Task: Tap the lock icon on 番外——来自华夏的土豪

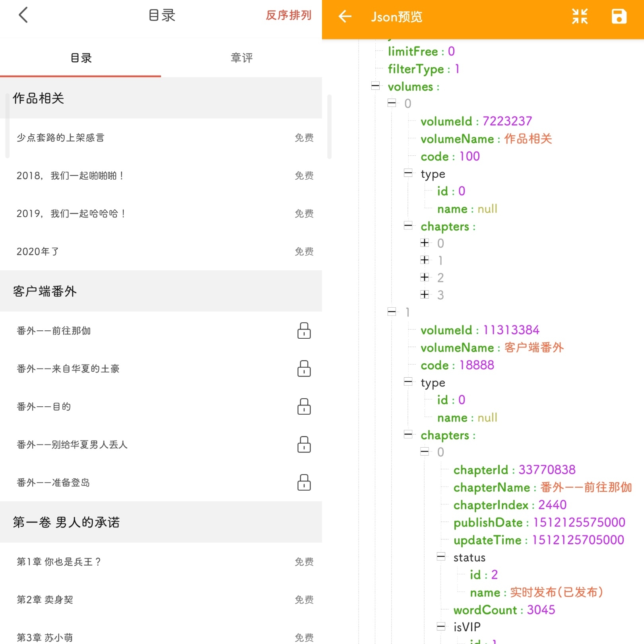Action: tap(303, 369)
